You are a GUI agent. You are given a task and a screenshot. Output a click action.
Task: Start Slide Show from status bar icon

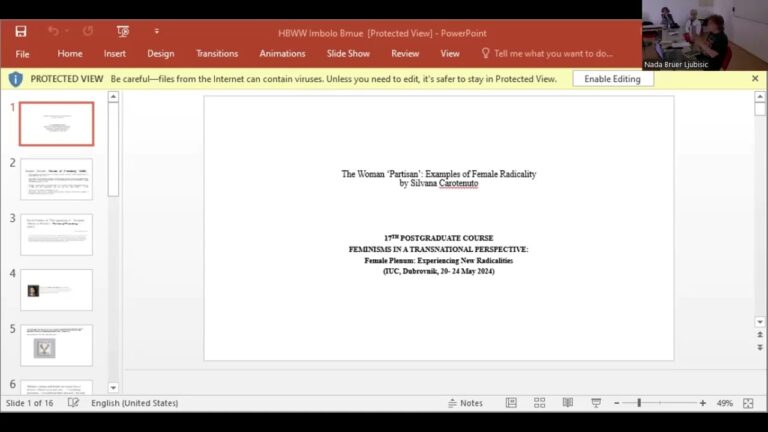tap(596, 403)
